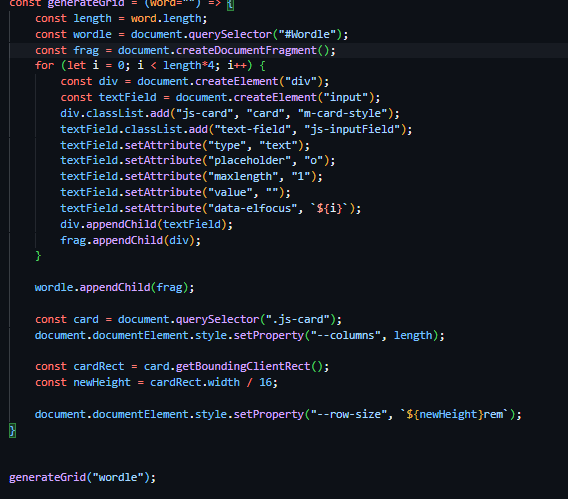Click the setAttribute "placeholder" line

coord(198,160)
